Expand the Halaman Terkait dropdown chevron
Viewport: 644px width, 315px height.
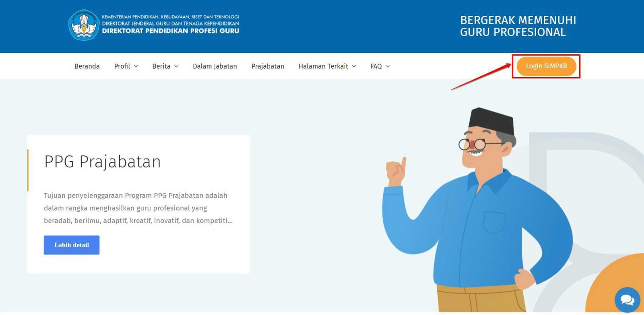(x=354, y=66)
